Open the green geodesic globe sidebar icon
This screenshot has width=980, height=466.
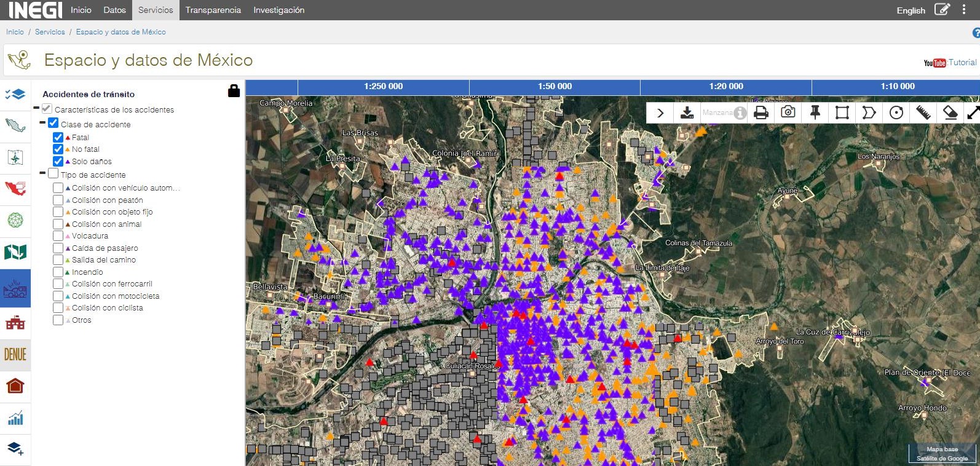tap(15, 219)
